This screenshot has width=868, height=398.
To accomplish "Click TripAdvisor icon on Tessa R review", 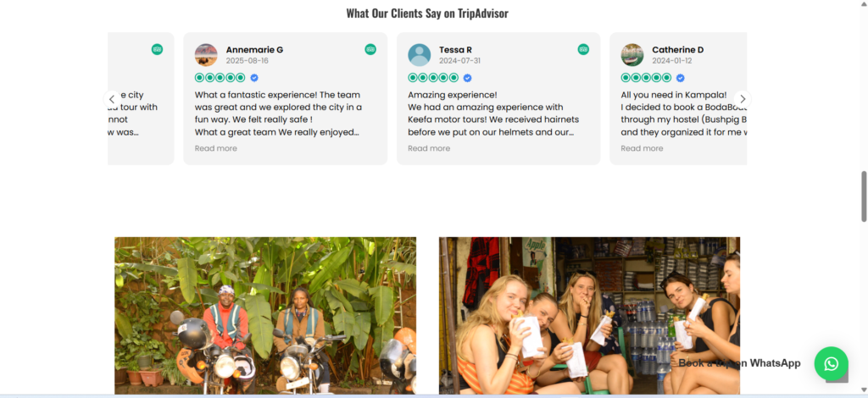I will point(583,49).
